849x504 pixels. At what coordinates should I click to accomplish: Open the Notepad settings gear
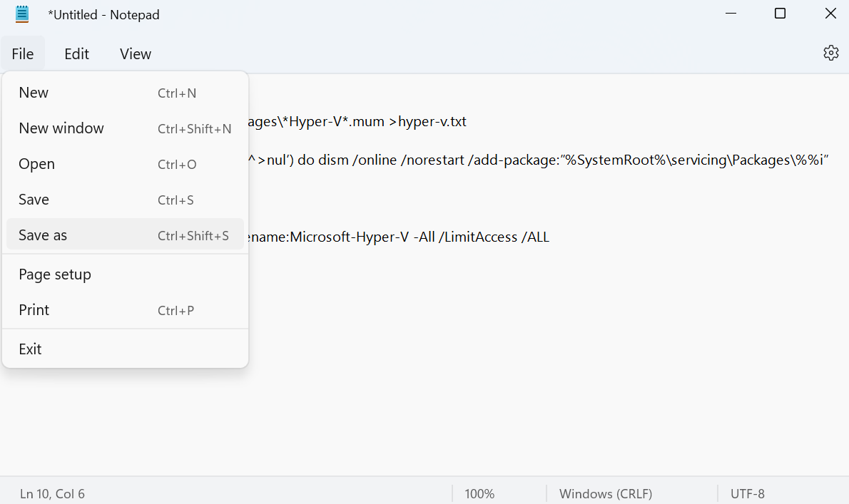tap(830, 53)
